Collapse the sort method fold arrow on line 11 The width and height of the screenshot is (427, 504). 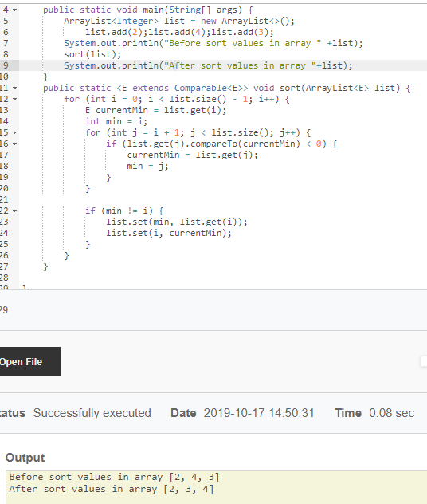click(x=15, y=88)
